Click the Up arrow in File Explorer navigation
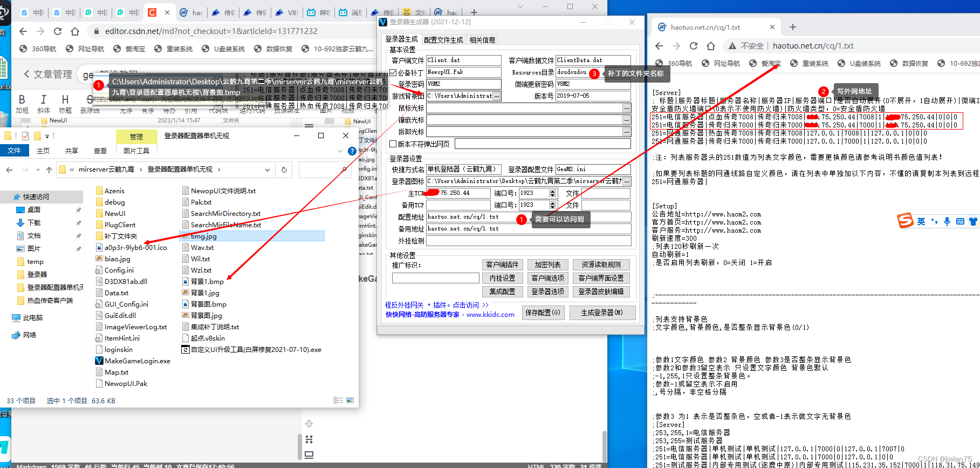 click(49, 169)
